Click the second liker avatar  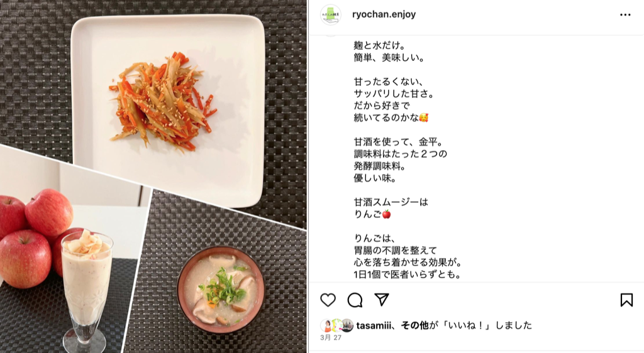click(x=337, y=325)
